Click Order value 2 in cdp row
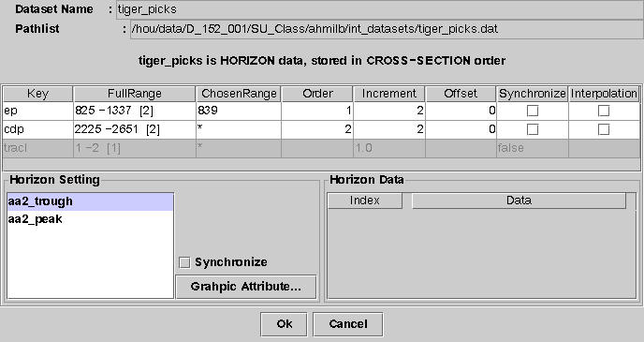 (x=317, y=129)
